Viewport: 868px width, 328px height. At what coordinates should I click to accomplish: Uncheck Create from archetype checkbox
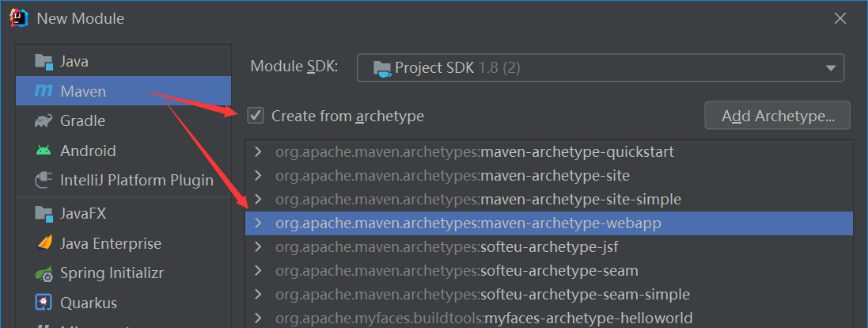pos(256,116)
